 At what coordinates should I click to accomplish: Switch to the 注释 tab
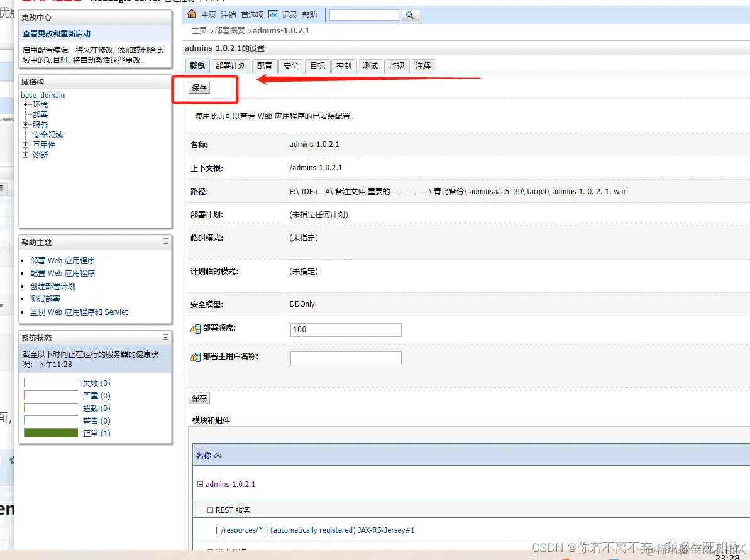pyautogui.click(x=423, y=65)
